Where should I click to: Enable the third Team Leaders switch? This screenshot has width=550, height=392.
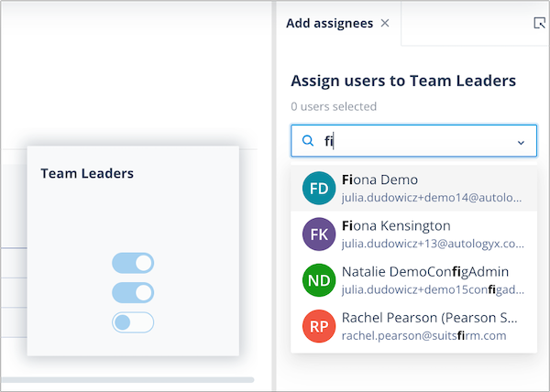pyautogui.click(x=133, y=322)
